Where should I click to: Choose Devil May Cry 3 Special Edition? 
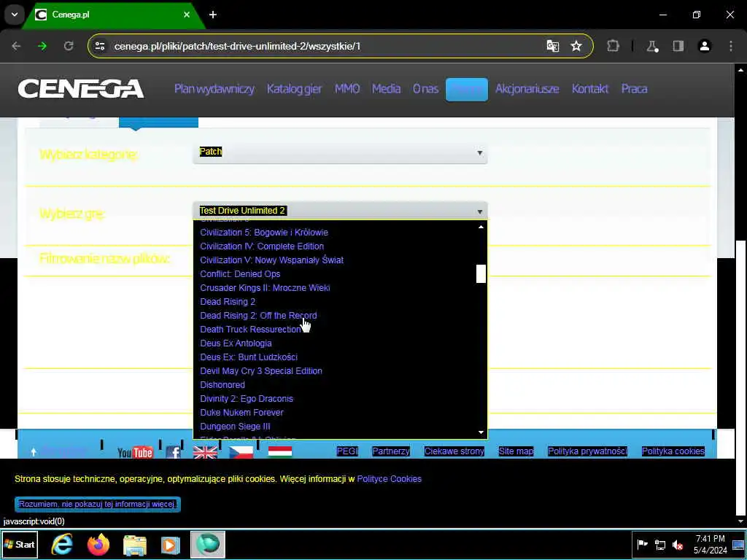[261, 371]
